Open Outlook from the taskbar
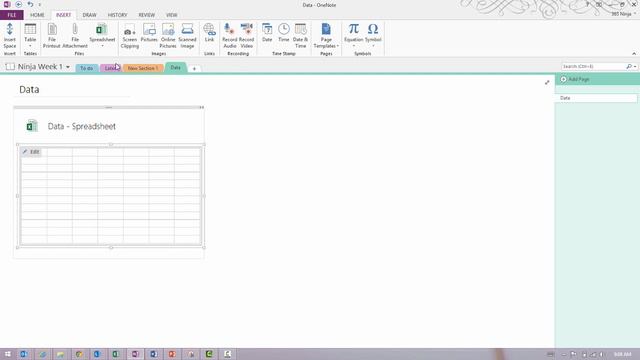This screenshot has width=640, height=360. pos(24,354)
